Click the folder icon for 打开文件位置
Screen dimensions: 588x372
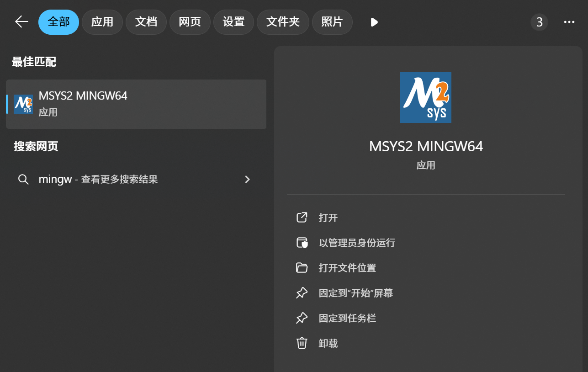click(x=302, y=268)
